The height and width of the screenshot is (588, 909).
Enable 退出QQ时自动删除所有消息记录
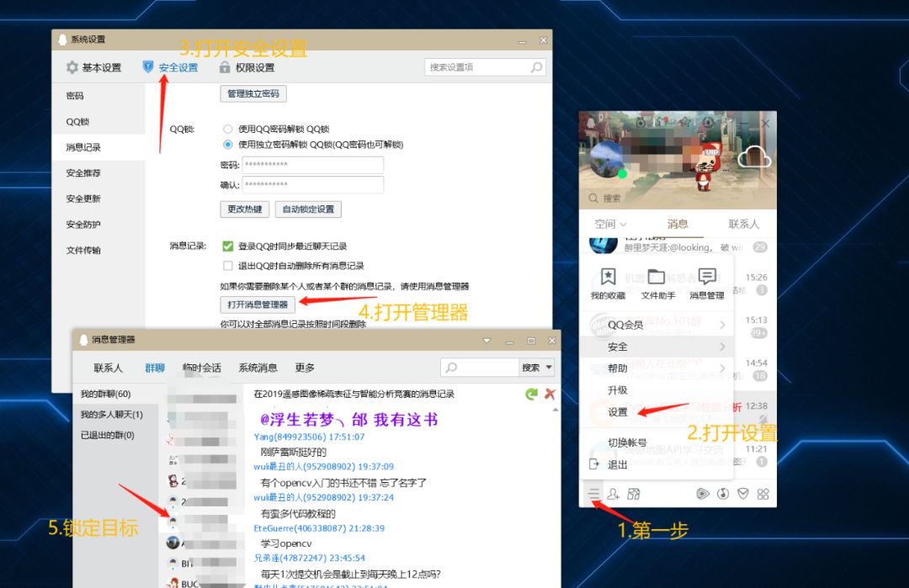226,265
